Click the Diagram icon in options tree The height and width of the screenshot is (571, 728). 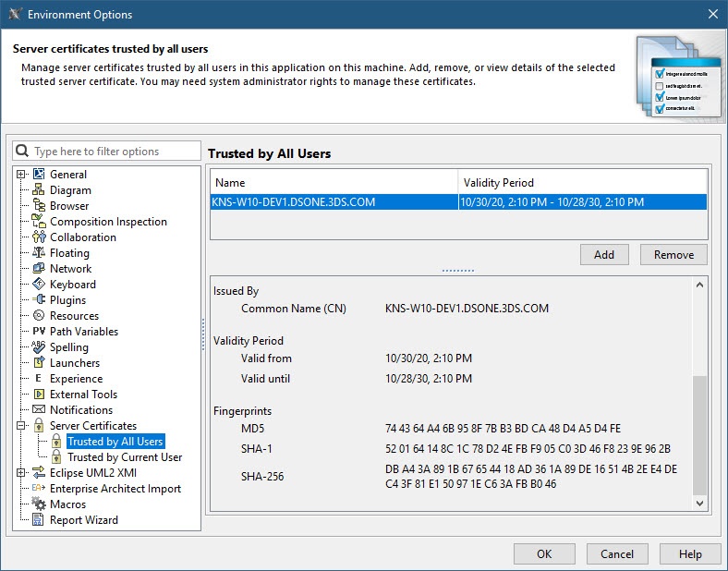[x=39, y=190]
